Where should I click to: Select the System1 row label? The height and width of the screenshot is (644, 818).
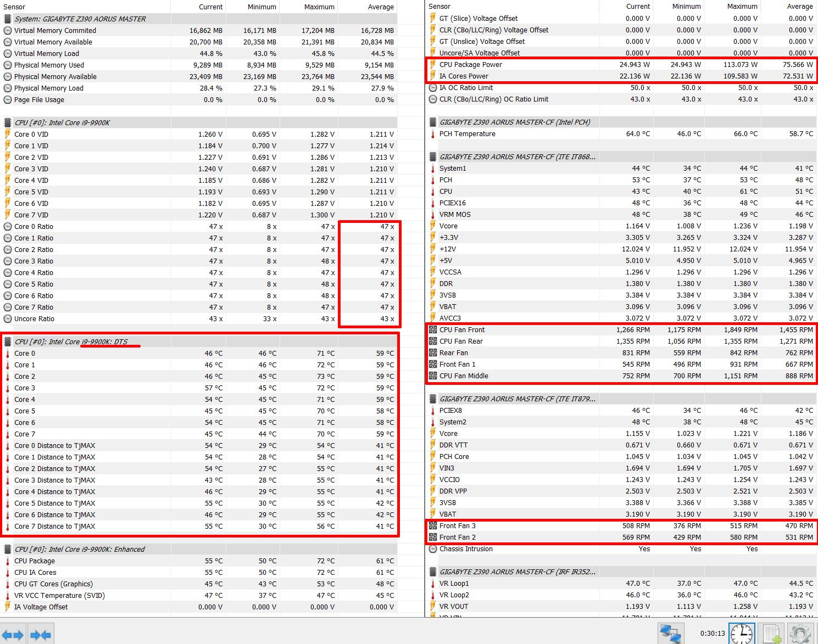(453, 168)
